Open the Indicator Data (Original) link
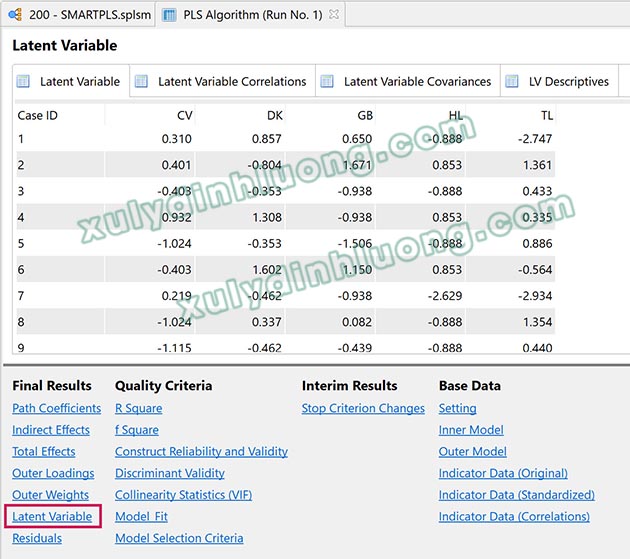The width and height of the screenshot is (630, 559). point(503,473)
